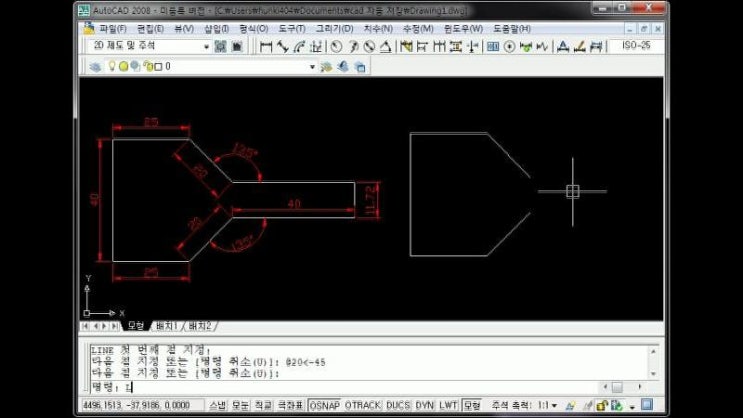Open the 도움말(H) menu
743x418 pixels.
512,28
